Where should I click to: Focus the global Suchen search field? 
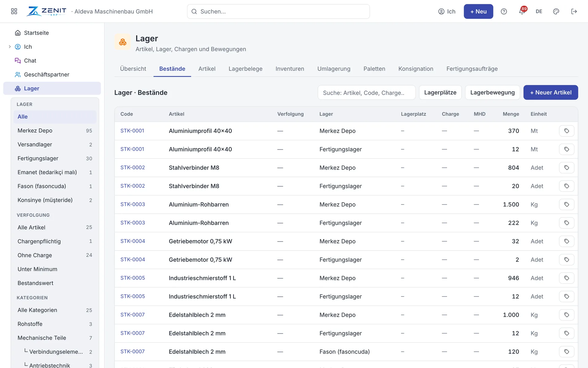(x=278, y=11)
